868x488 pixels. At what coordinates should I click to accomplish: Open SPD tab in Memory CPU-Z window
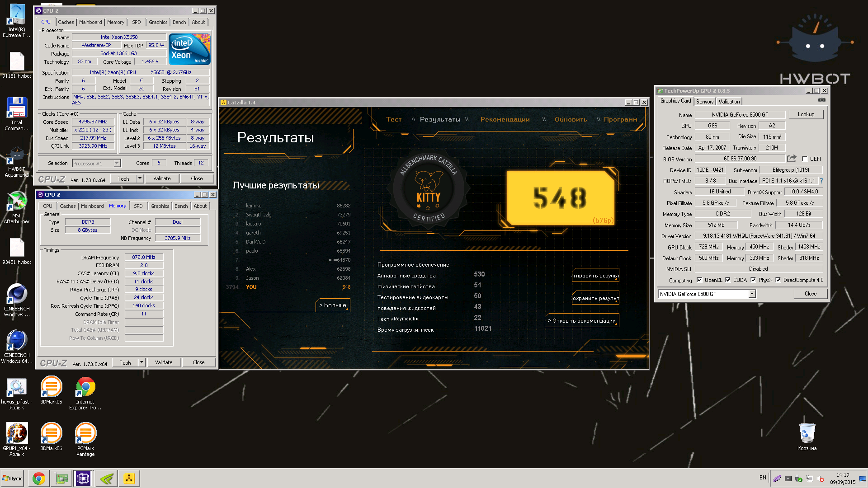[x=138, y=206]
